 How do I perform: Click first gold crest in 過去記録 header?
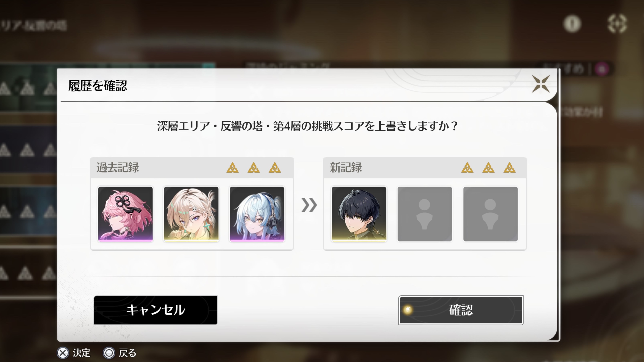point(233,168)
